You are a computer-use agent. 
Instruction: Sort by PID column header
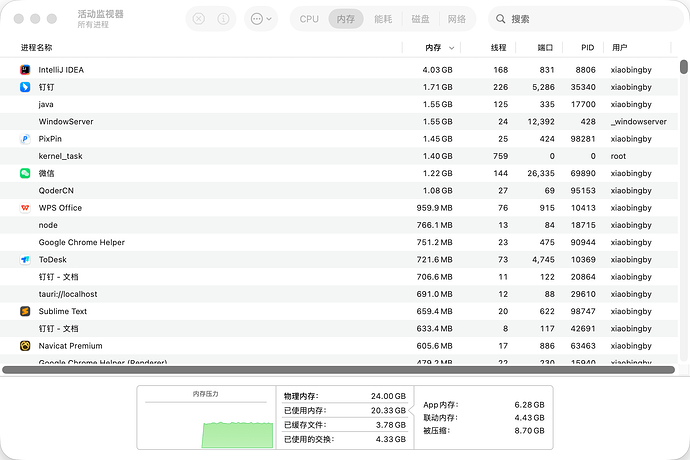[587, 48]
